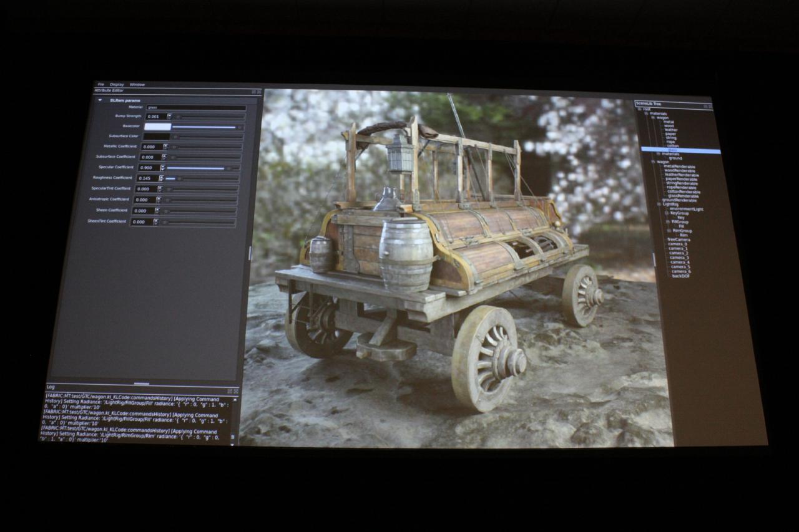Click the Sheen Coefficient spinner arrows
The image size is (799, 532).
coord(157,211)
